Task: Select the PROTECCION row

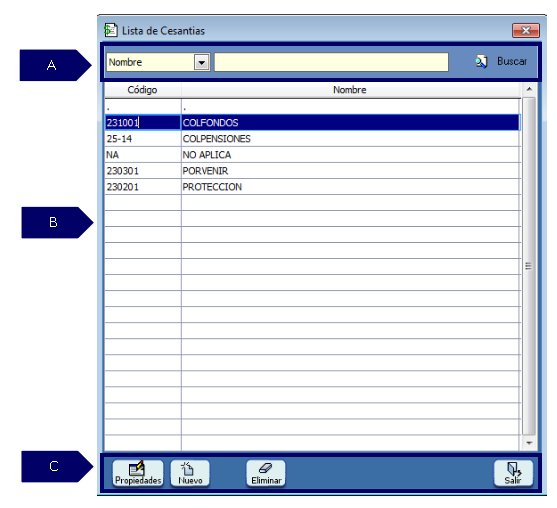Action: (312, 187)
